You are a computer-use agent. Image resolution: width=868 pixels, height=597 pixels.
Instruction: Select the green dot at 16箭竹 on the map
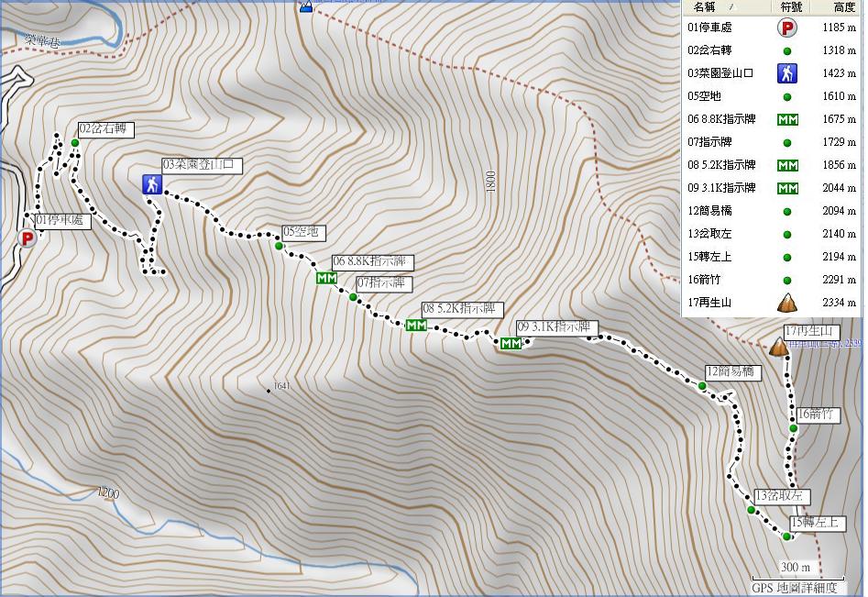point(793,428)
